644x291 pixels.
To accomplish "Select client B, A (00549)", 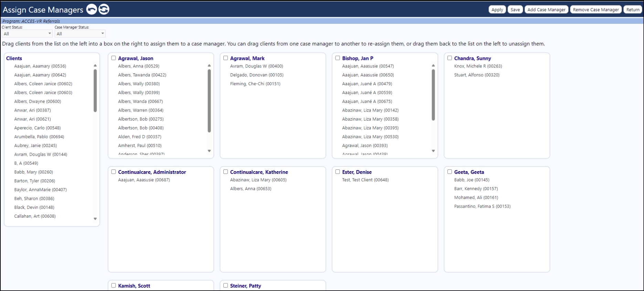I will pos(26,163).
